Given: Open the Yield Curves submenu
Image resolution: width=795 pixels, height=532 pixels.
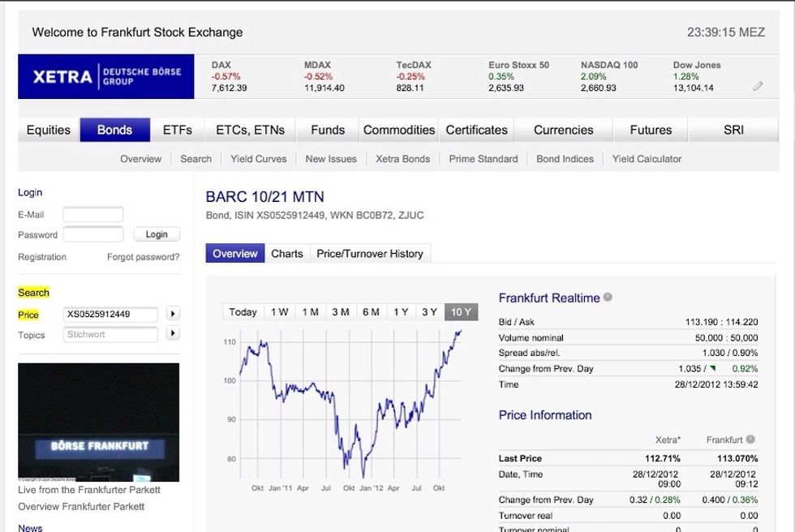Looking at the screenshot, I should coord(259,159).
